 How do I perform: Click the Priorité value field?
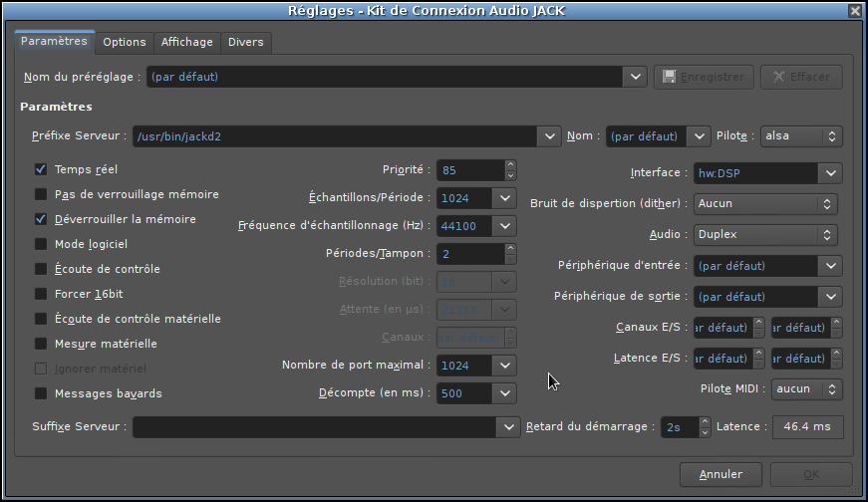[x=471, y=170]
